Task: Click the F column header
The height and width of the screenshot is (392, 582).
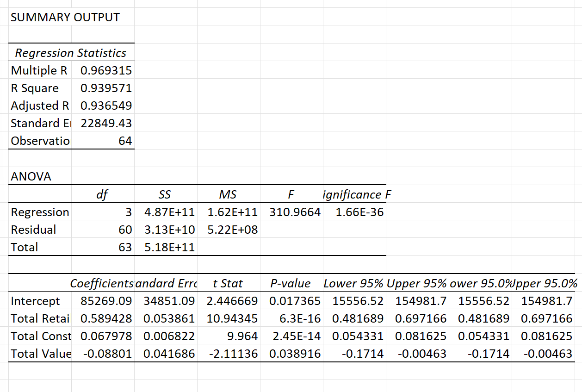Action: pos(291,195)
